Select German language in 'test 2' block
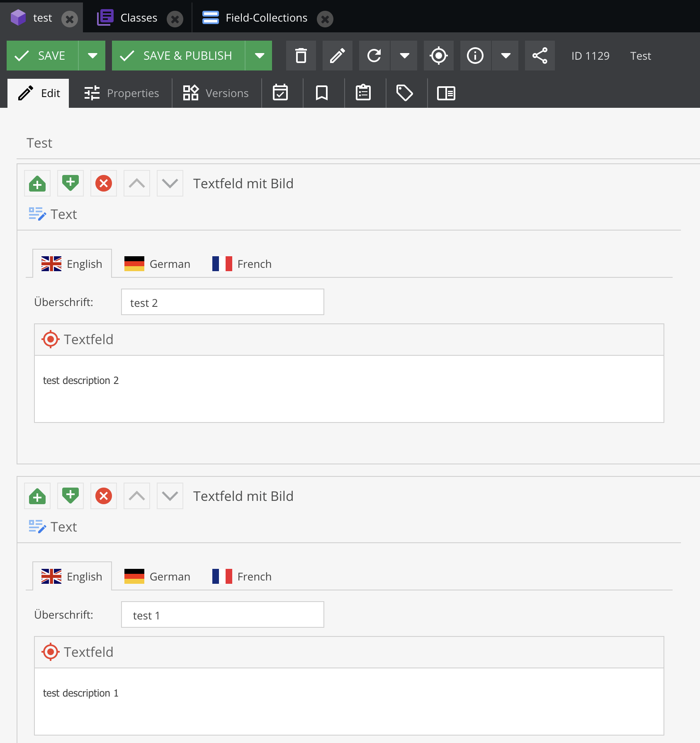The image size is (700, 743). pos(157,264)
